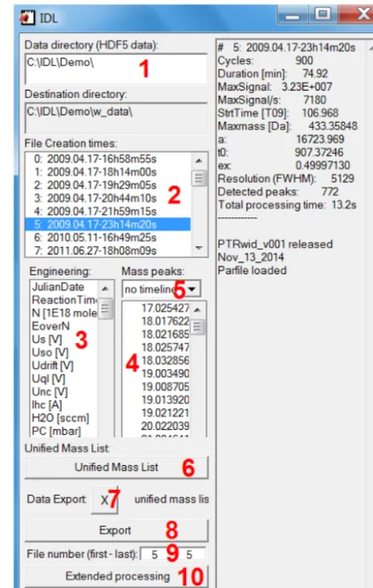Screen dimensions: 373x588
Task: Select file 4: 2009.04.17-21h59m15s
Action: tap(107, 212)
